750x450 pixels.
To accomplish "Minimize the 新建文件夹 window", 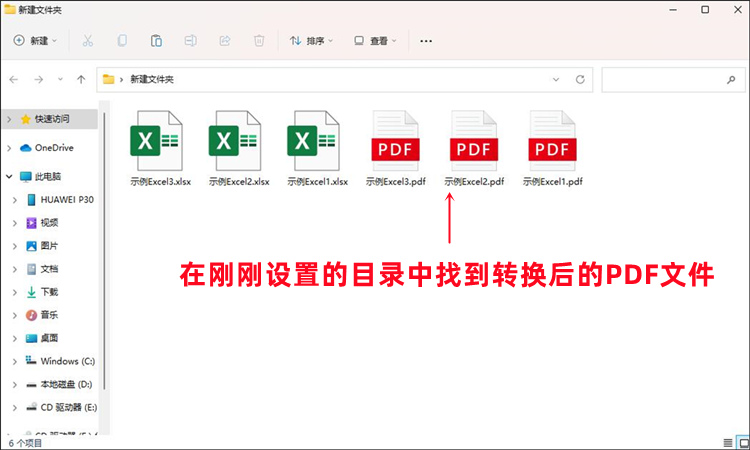I will 673,10.
